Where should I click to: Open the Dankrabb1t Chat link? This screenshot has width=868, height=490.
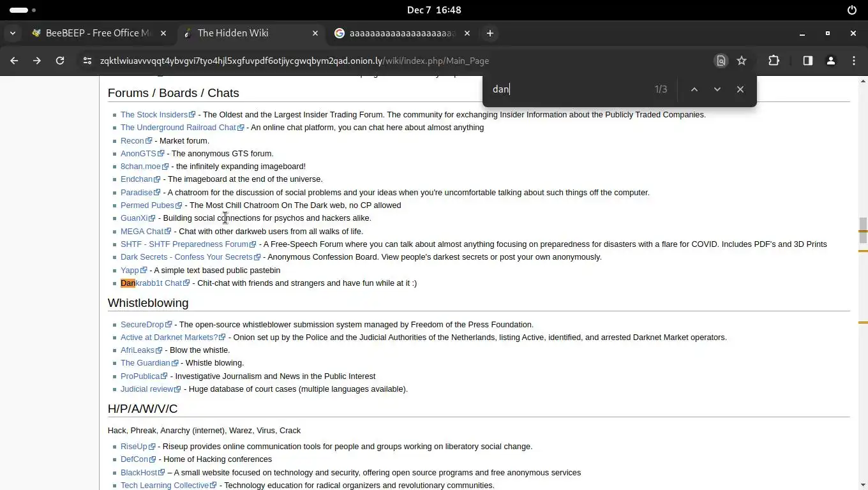[155, 283]
